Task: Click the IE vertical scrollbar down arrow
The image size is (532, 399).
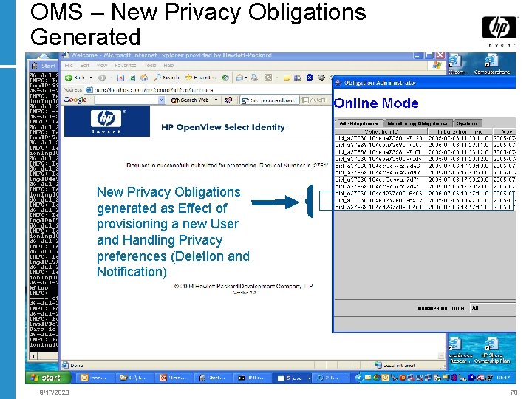Action: [441, 355]
